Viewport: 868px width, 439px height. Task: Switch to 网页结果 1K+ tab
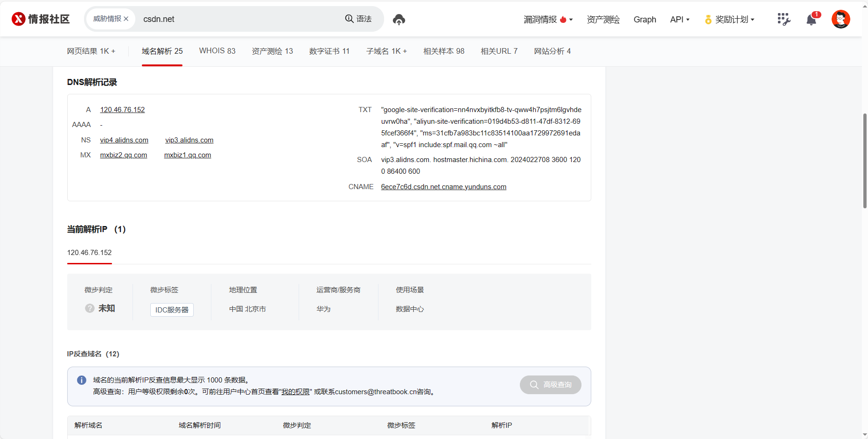(91, 51)
